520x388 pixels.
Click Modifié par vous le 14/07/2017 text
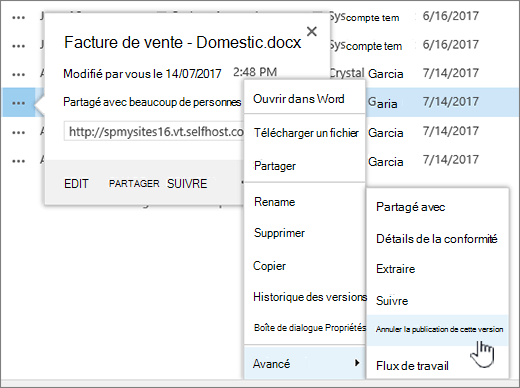tap(142, 74)
